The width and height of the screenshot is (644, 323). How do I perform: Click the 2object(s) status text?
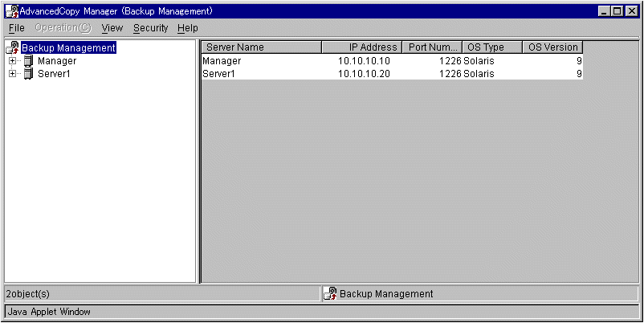click(x=28, y=294)
